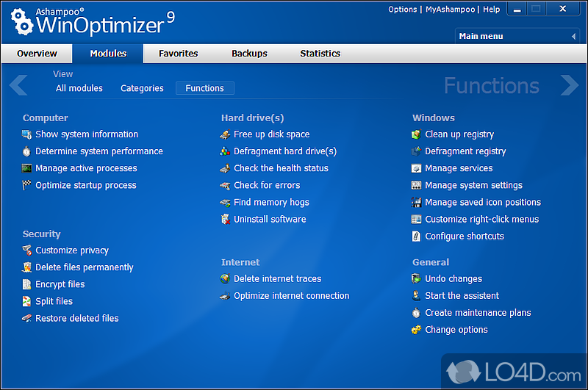Click the Undo changes icon

click(x=416, y=278)
